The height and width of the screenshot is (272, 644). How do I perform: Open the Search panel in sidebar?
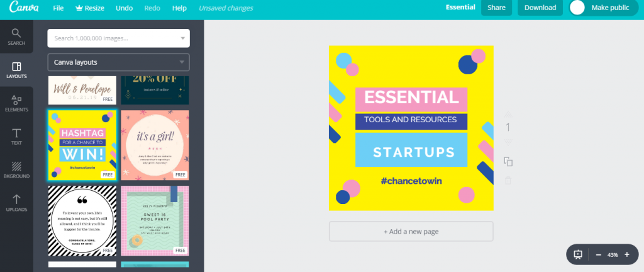click(16, 37)
